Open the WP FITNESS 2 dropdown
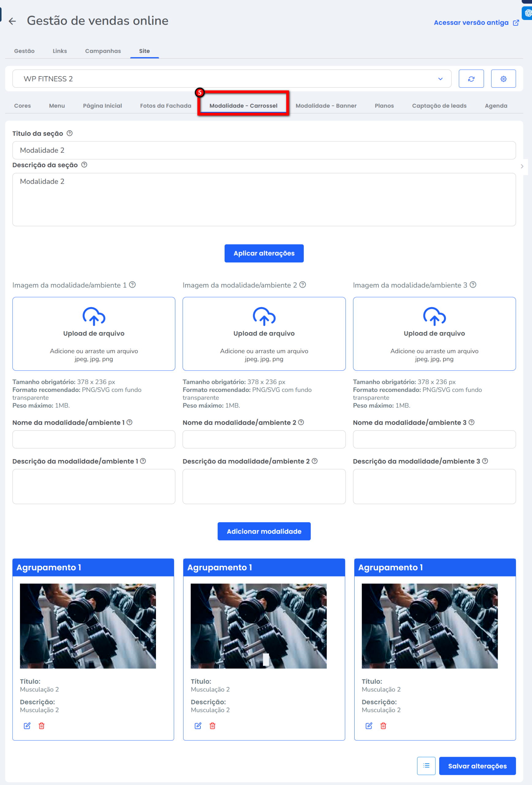This screenshot has width=532, height=785. pos(232,79)
